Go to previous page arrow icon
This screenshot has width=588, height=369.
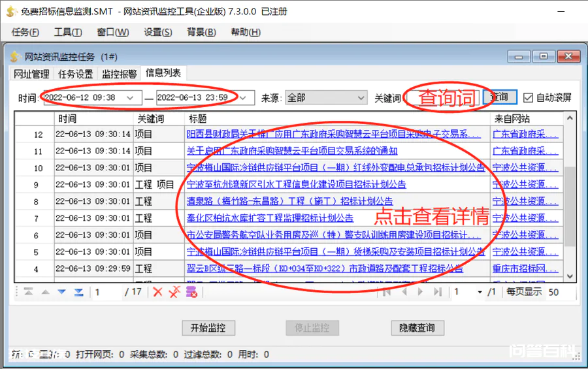[x=404, y=292]
